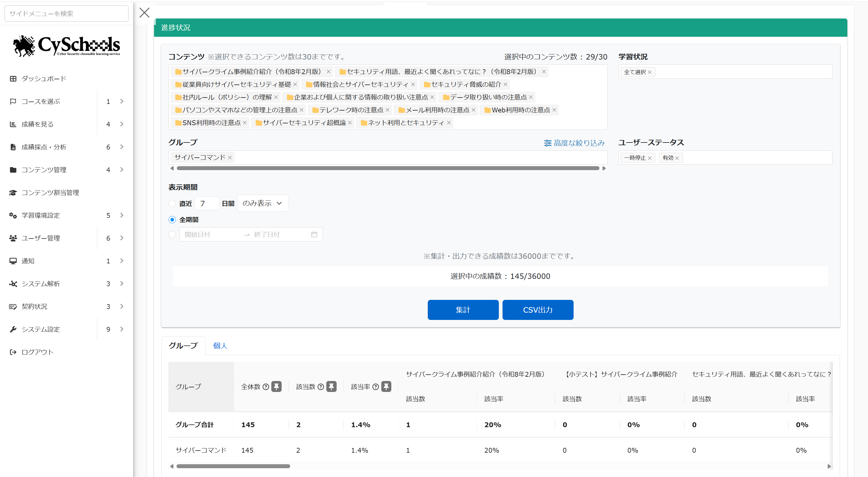Select the custom date range radio button

click(172, 235)
